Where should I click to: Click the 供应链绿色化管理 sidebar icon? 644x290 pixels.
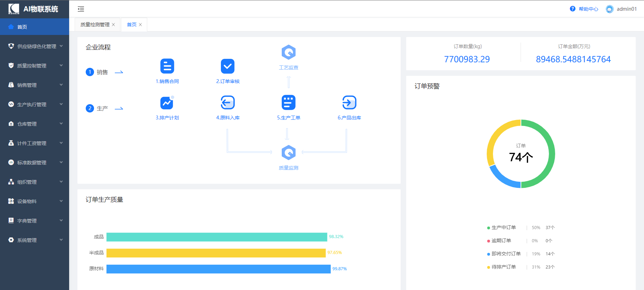(11, 46)
